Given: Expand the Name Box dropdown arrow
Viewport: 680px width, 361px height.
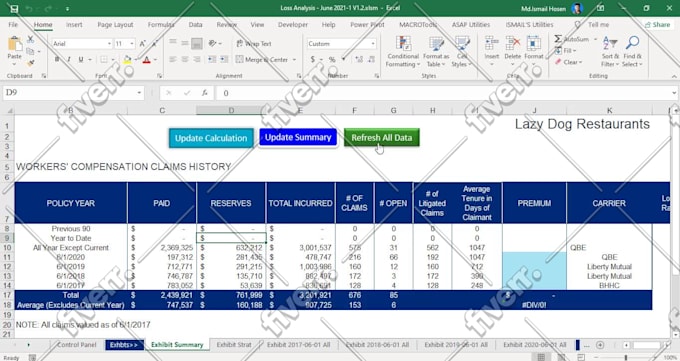Looking at the screenshot, I should [139, 93].
